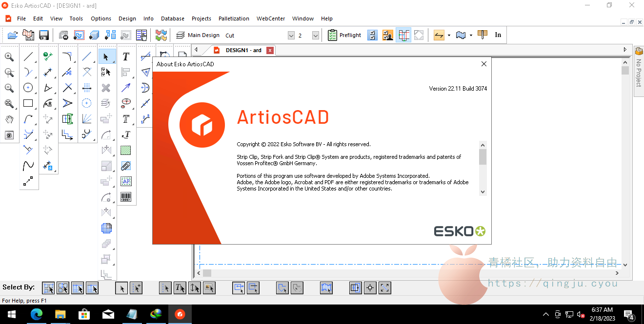Viewport: 644px width, 324px height.
Task: Open the Preflight tool
Action: (344, 35)
